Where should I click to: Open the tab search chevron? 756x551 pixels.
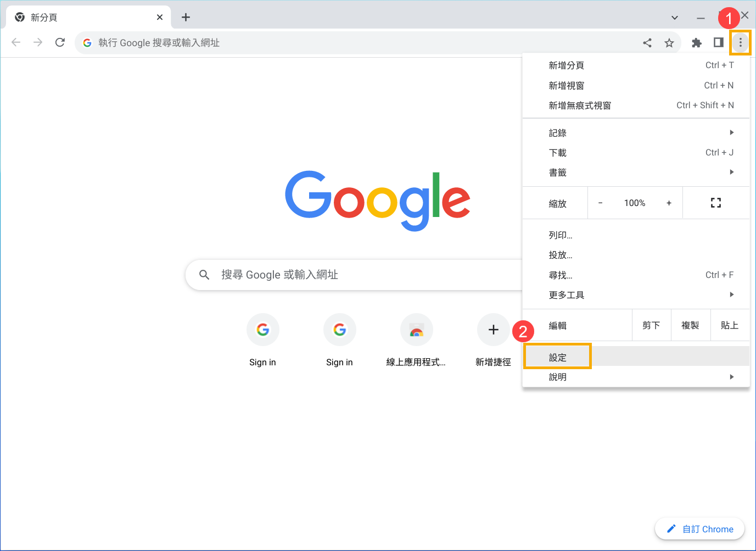674,18
